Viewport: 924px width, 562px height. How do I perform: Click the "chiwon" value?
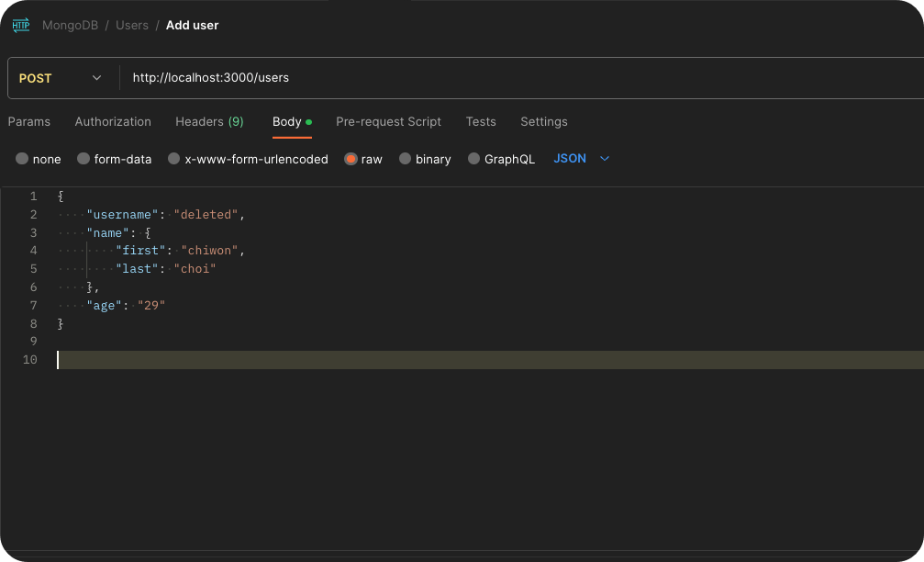[209, 251]
